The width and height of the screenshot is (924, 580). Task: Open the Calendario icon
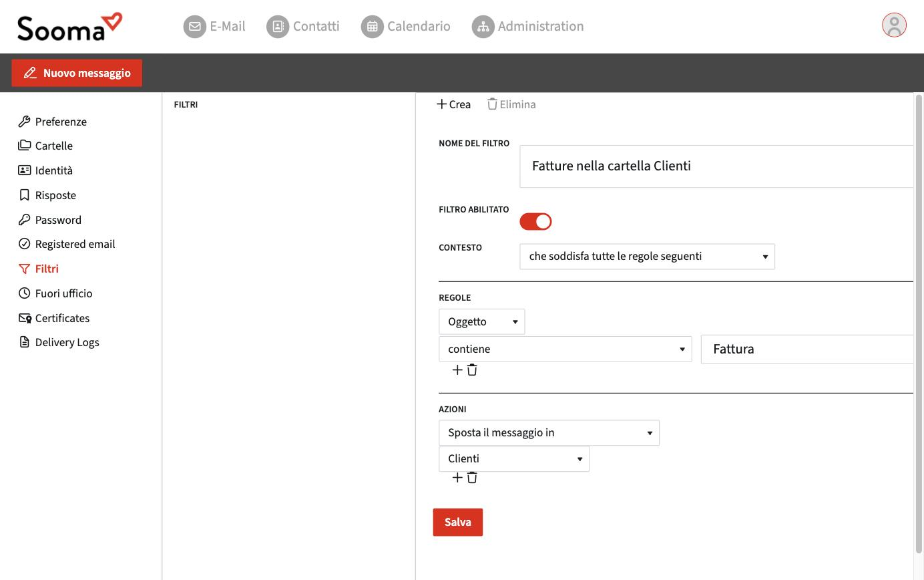[x=373, y=27]
